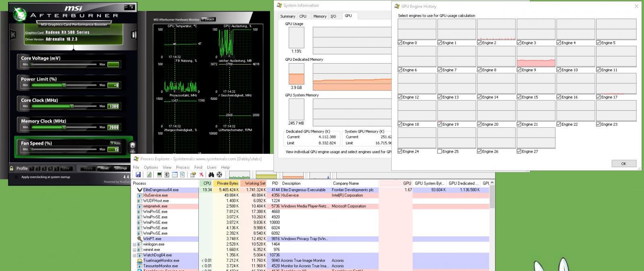Click the Afterburner Kombustor 'K' side button
Viewport: 644px width, 271px height.
point(13,35)
